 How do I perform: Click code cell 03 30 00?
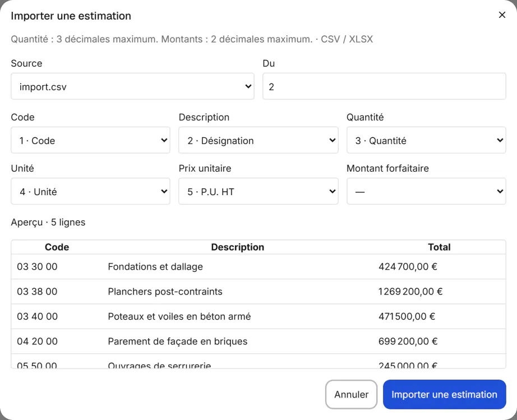coord(37,266)
